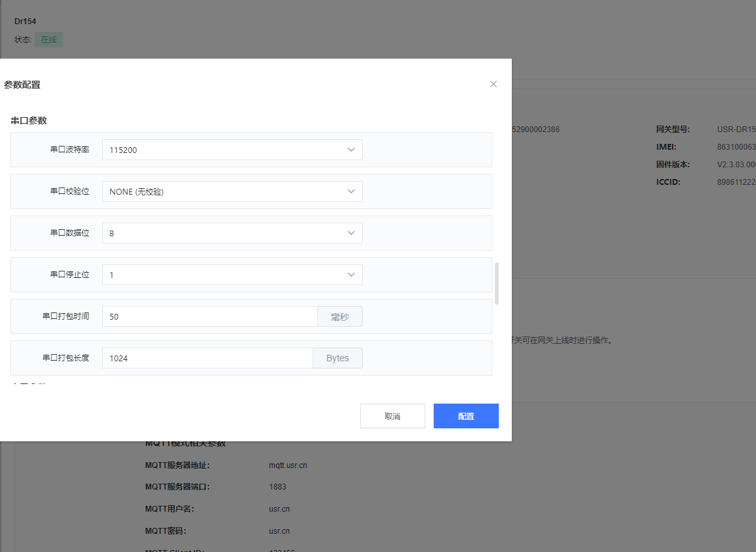The image size is (756, 552).
Task: Confirm settings with the blue 配置 button
Action: (466, 416)
